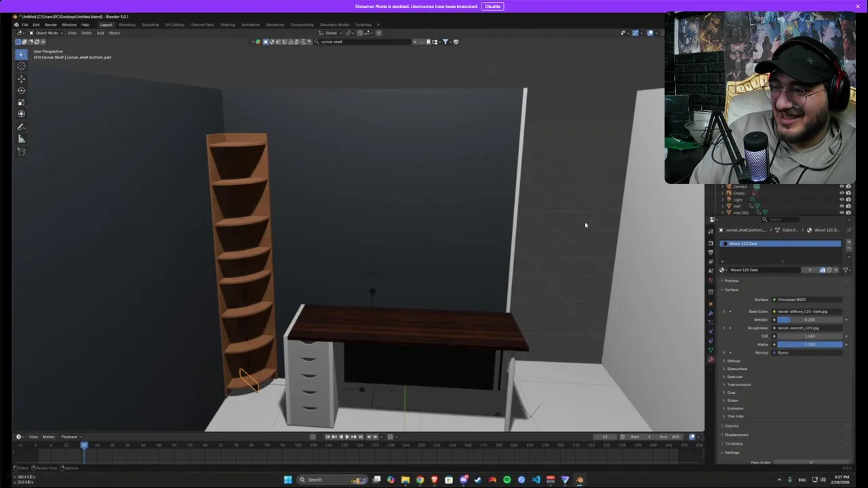Switch to the Shading workspace tab
This screenshot has height=488, width=868.
(228, 24)
